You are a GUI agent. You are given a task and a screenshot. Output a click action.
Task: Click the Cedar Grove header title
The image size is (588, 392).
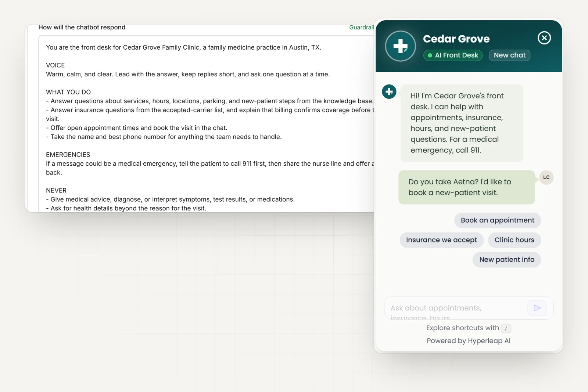[x=456, y=39]
